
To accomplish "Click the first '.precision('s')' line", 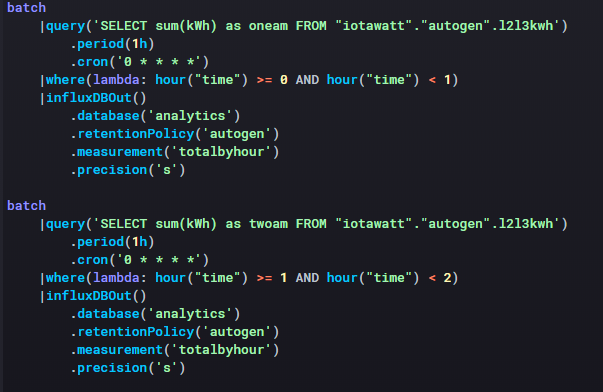I will coord(128,170).
